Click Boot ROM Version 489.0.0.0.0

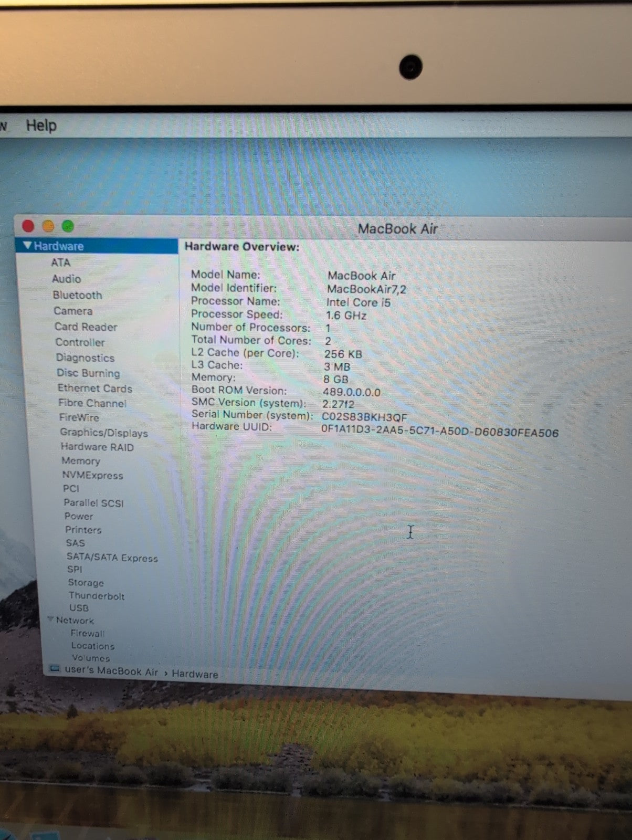pos(351,392)
